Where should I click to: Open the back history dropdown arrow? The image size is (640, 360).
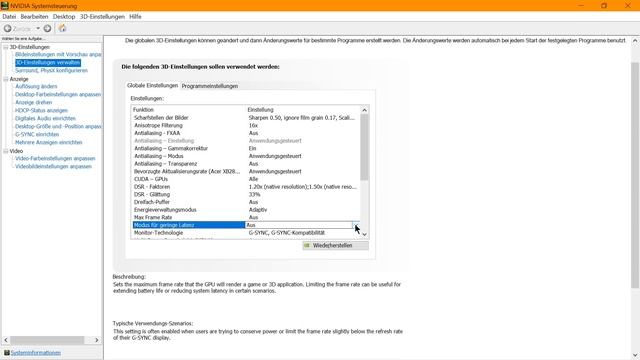click(38, 29)
